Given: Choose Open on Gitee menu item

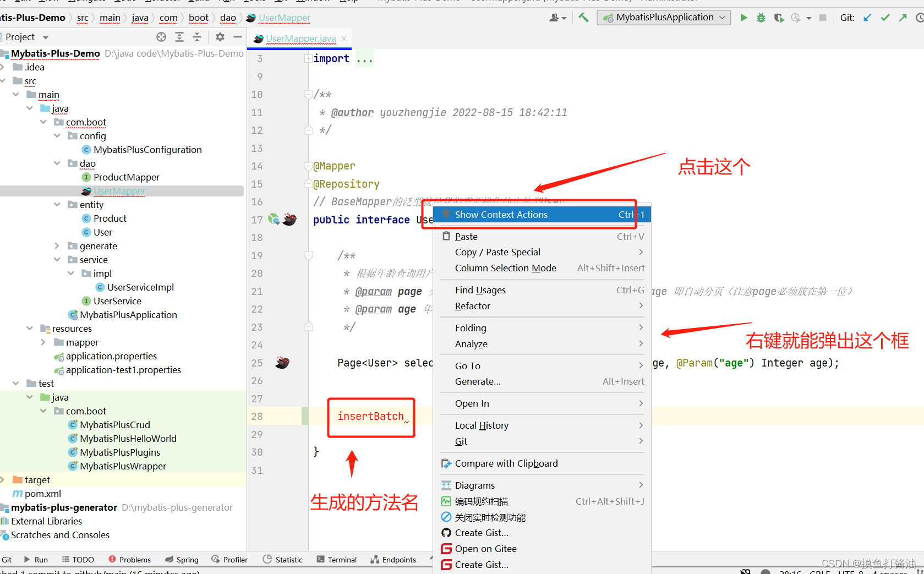Looking at the screenshot, I should 542,549.
